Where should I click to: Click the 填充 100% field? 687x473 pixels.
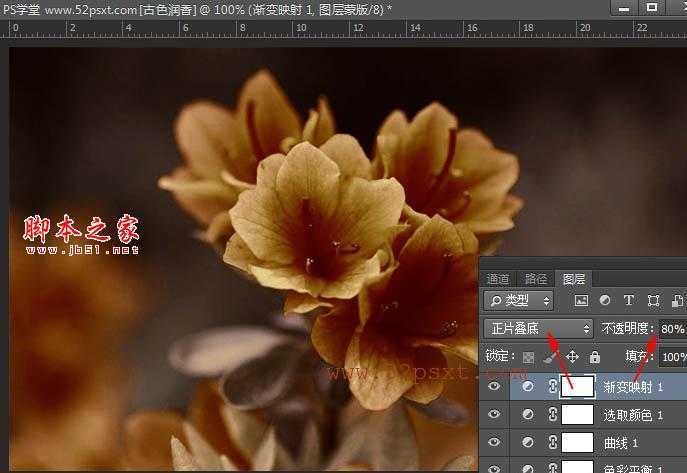point(673,357)
